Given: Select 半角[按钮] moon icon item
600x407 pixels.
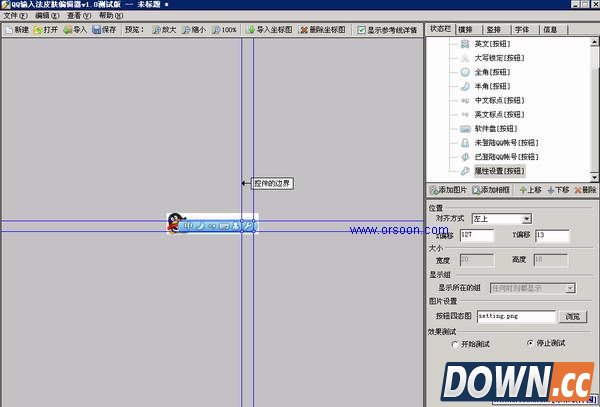Looking at the screenshot, I should tap(492, 86).
